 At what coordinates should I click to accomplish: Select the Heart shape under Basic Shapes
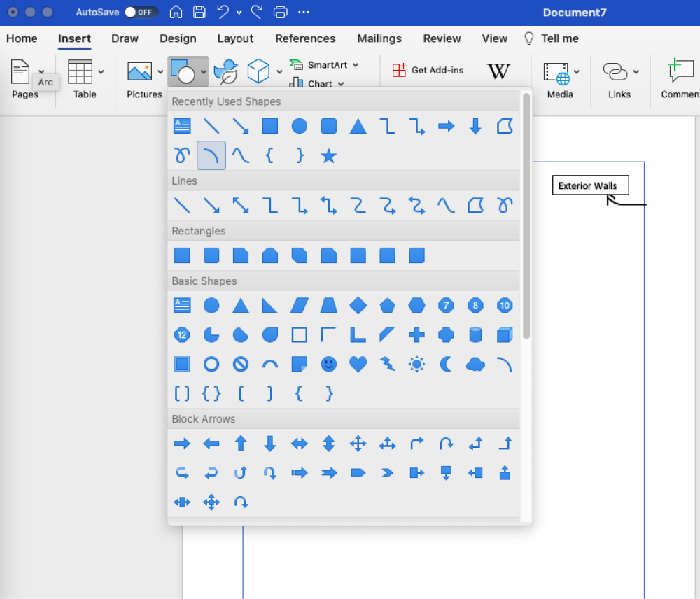tap(358, 364)
